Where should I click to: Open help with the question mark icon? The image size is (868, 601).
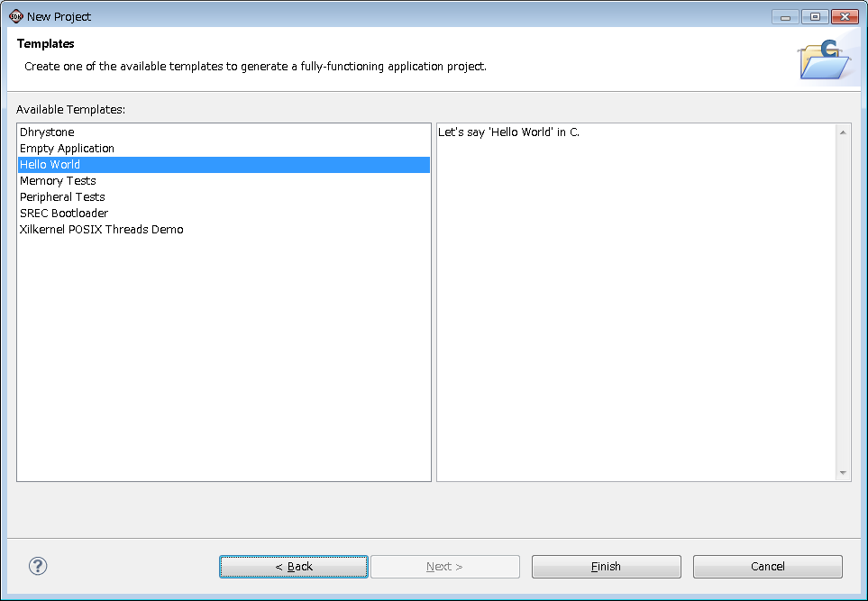click(x=38, y=566)
